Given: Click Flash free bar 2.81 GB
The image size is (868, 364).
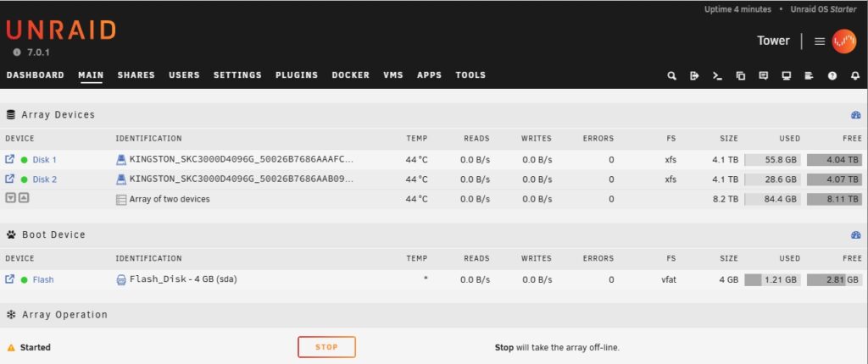Looking at the screenshot, I should pyautogui.click(x=834, y=280).
